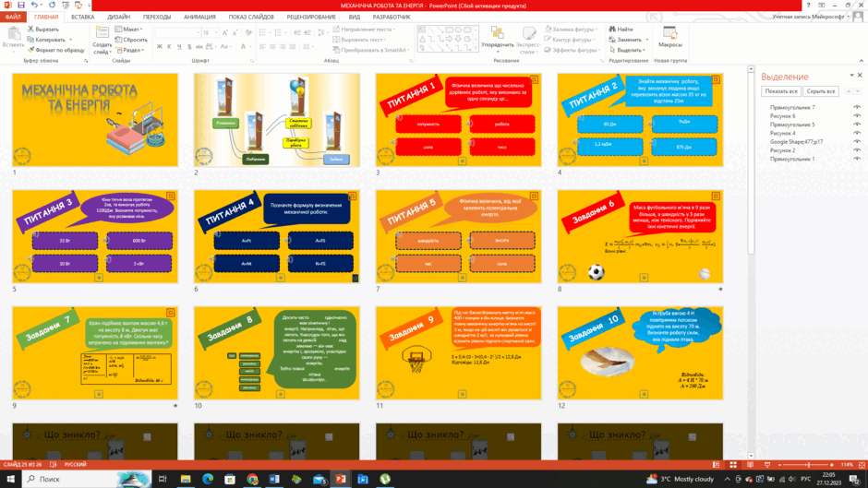Image resolution: width=868 pixels, height=488 pixels.
Task: Select the ПИТАННЯ 4 slide thumbnail
Action: (277, 236)
